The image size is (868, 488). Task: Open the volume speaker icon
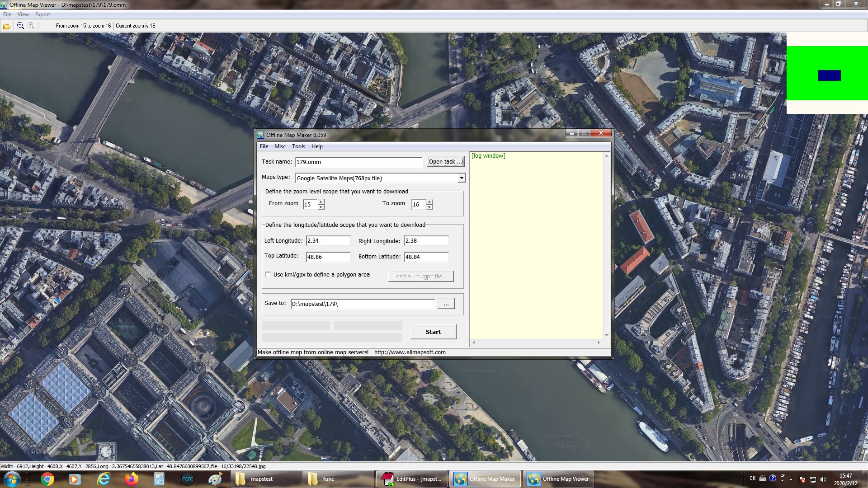click(x=823, y=479)
